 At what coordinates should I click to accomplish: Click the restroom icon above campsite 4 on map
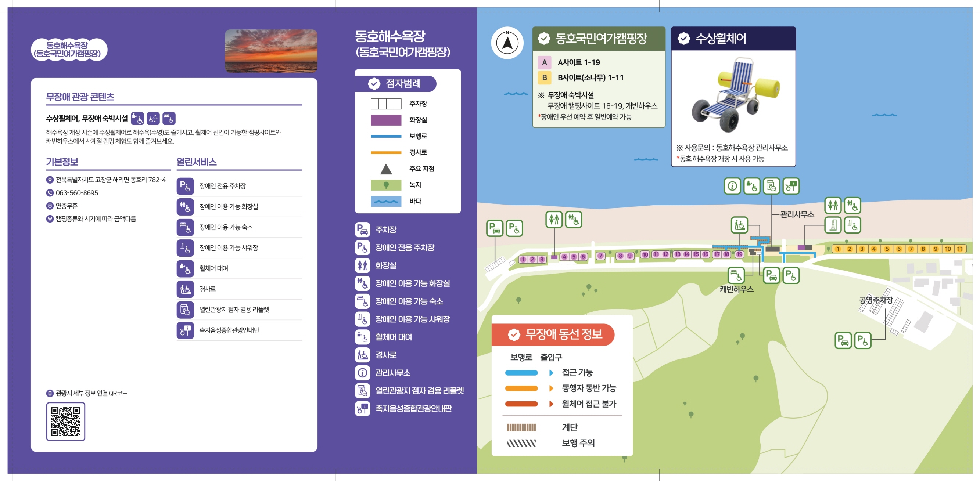coord(554,220)
